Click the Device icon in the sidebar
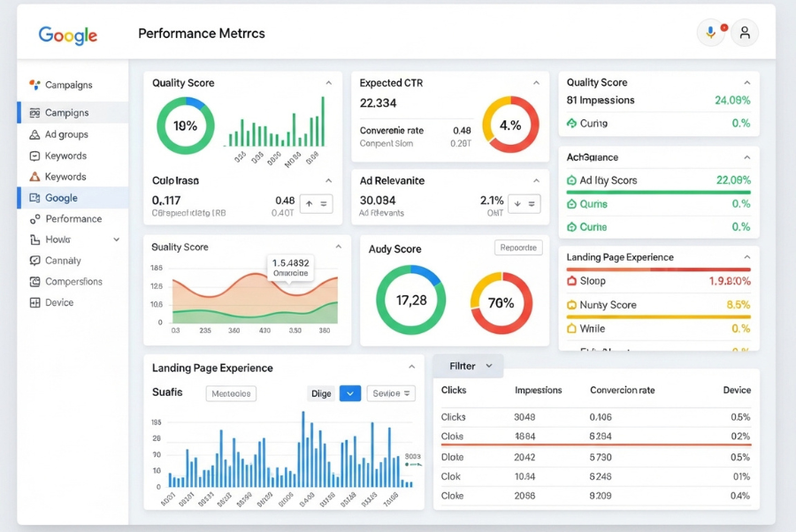Screen dimensions: 796x532 34,302
